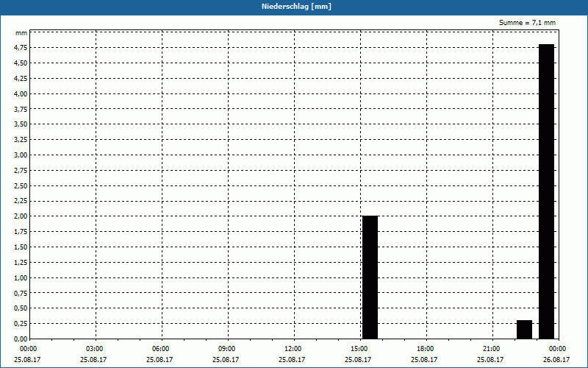Click the 4,00 y-axis label
This screenshot has height=368, width=588.
pos(21,94)
